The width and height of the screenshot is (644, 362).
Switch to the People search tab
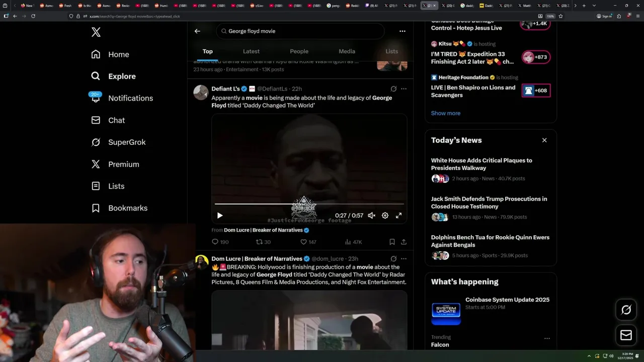point(299,51)
